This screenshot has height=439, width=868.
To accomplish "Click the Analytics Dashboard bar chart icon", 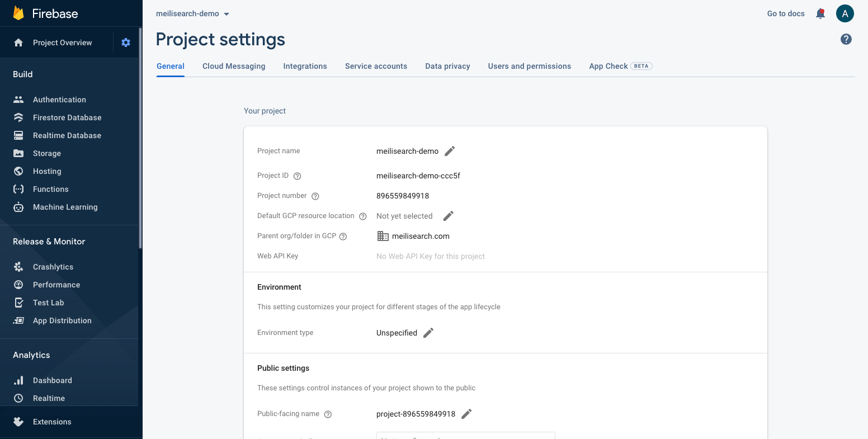I will pos(18,380).
